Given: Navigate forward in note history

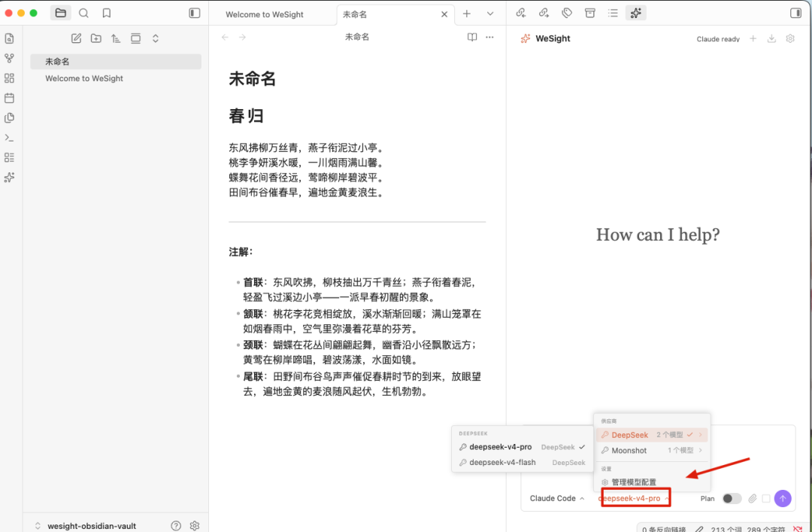Looking at the screenshot, I should [x=242, y=38].
